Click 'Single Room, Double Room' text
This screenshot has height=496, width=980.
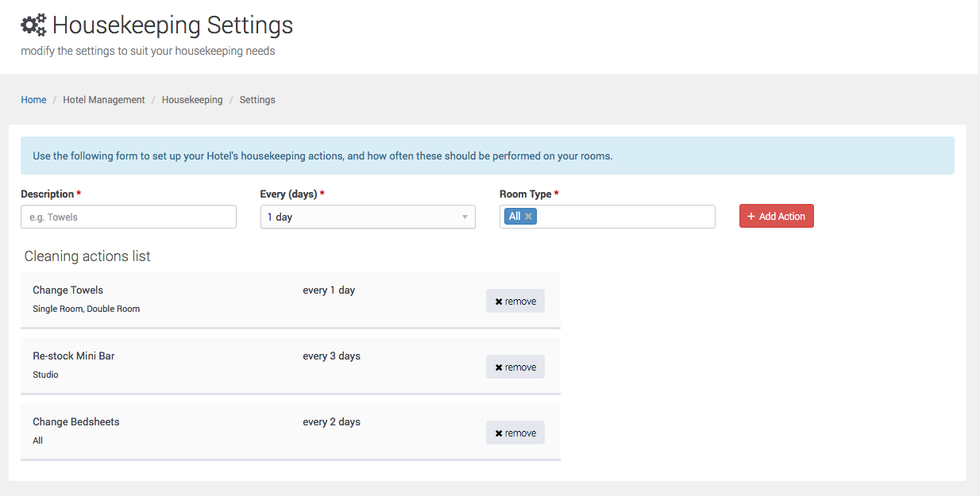tap(87, 309)
